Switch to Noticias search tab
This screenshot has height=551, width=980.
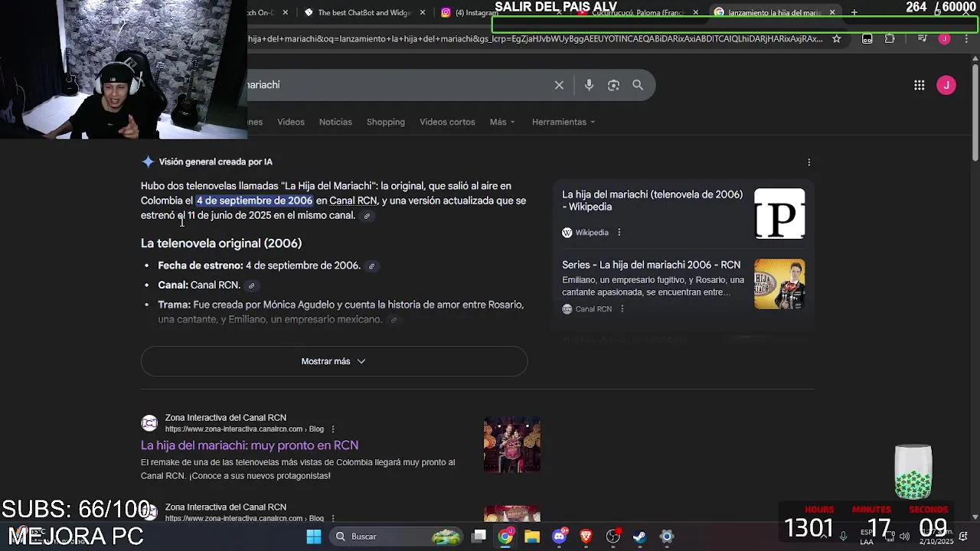[335, 122]
